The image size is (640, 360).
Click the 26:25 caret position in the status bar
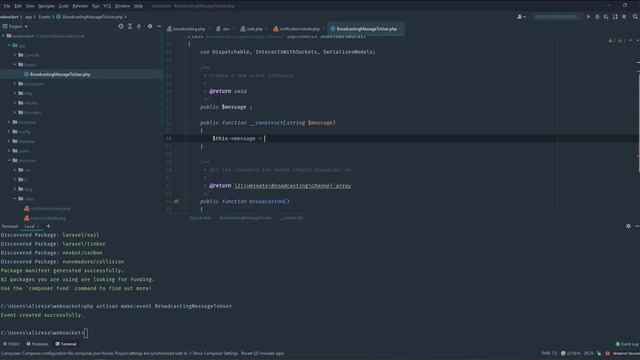point(589,353)
